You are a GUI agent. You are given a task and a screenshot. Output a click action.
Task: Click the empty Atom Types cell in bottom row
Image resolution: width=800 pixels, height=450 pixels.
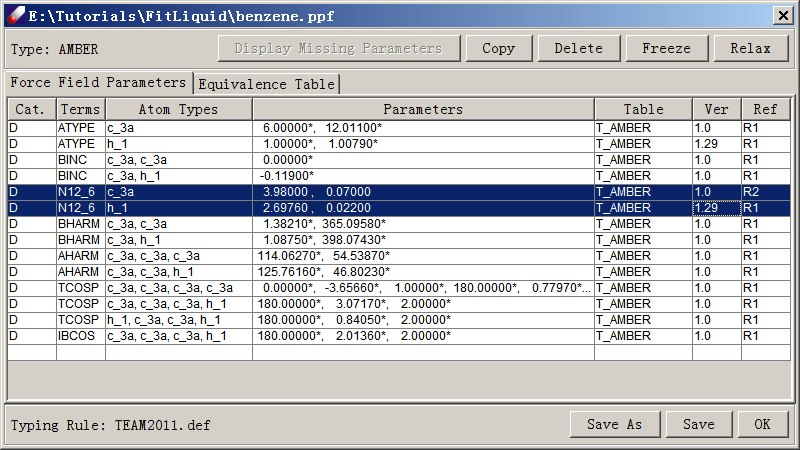point(179,352)
